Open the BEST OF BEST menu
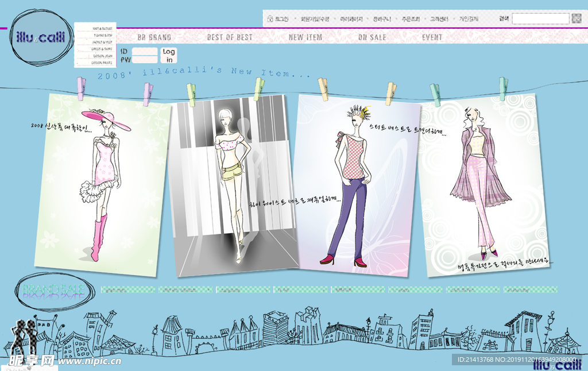 [x=230, y=37]
